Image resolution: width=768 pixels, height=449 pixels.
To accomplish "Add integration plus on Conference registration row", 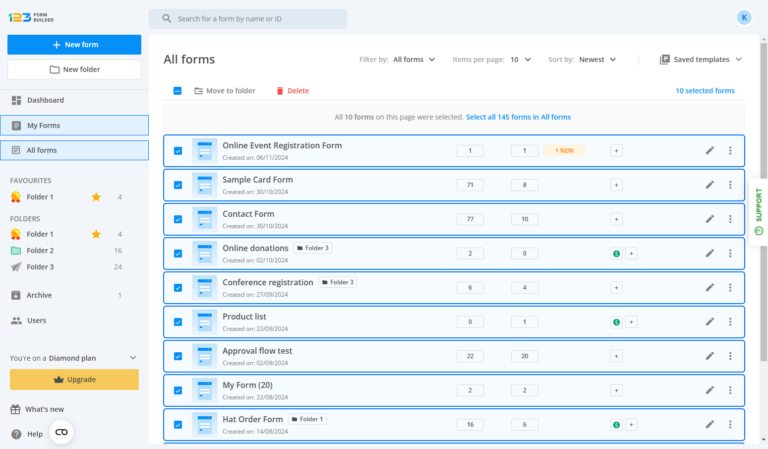I will pyautogui.click(x=616, y=287).
